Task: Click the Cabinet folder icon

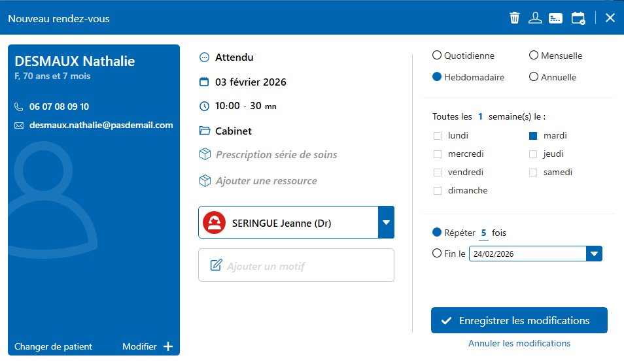Action: [204, 131]
